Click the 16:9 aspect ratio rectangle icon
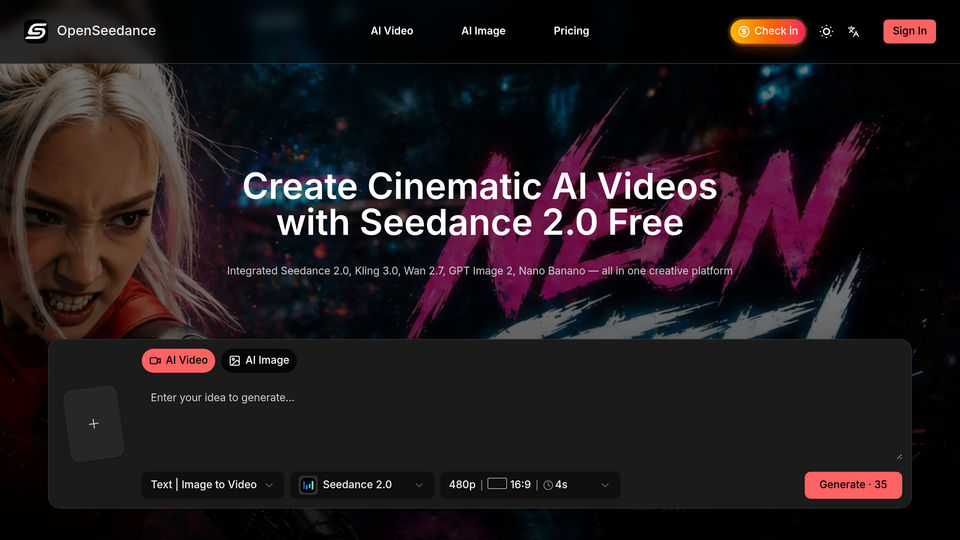Viewport: 960px width, 540px height. [x=497, y=484]
